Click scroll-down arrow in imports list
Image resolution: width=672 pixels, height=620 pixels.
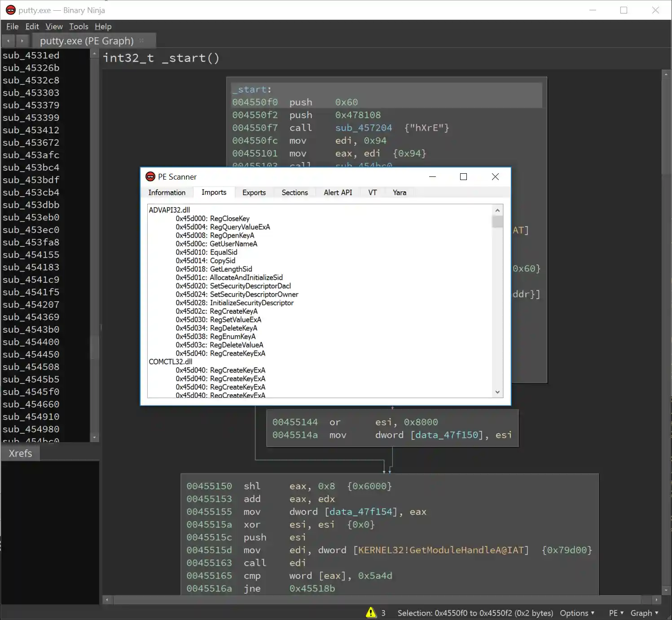tap(497, 392)
